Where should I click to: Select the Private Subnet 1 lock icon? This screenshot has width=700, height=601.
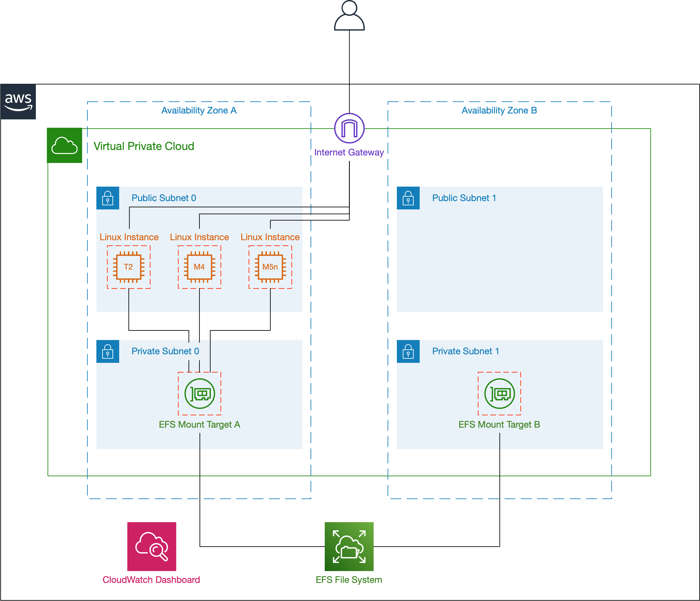[408, 351]
